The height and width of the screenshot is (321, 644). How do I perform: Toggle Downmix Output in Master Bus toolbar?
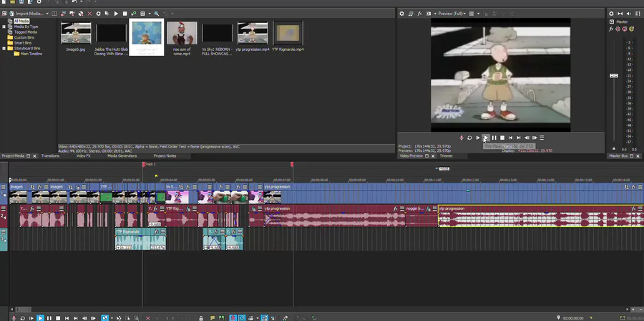[x=620, y=14]
